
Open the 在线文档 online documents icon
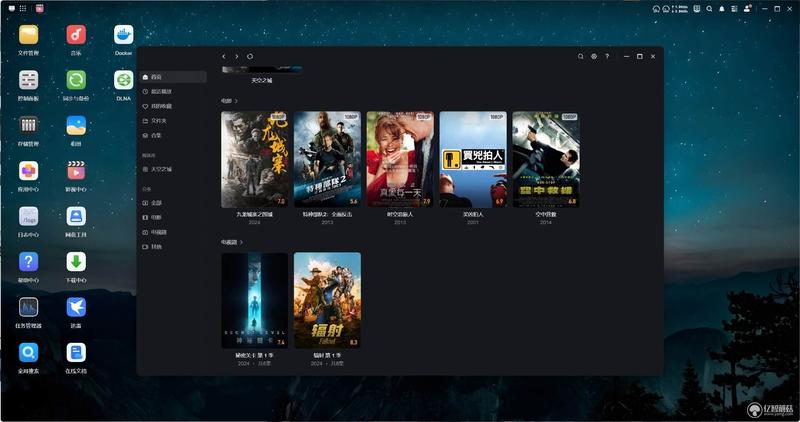[x=76, y=353]
